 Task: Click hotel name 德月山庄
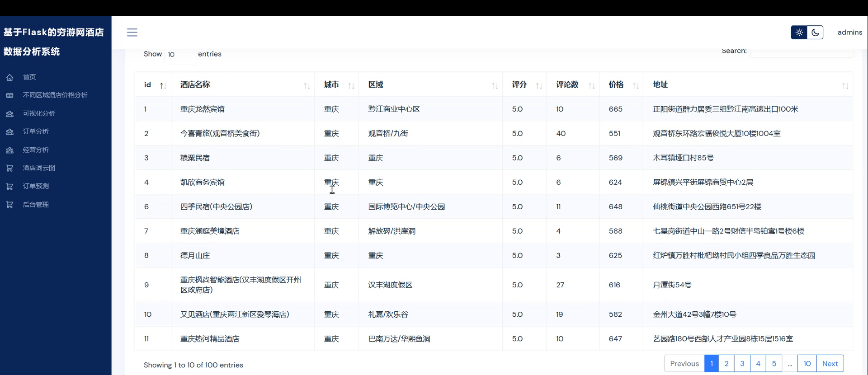pyautogui.click(x=195, y=255)
